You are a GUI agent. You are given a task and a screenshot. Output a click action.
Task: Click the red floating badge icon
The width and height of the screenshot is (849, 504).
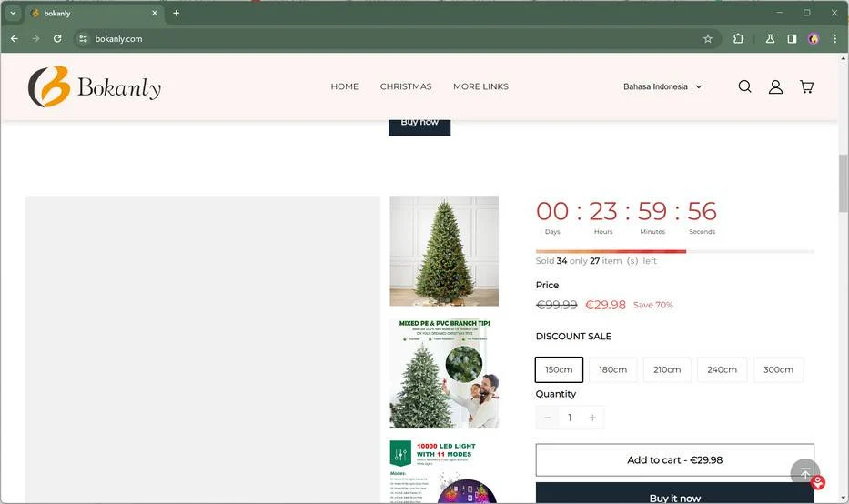[x=818, y=482]
